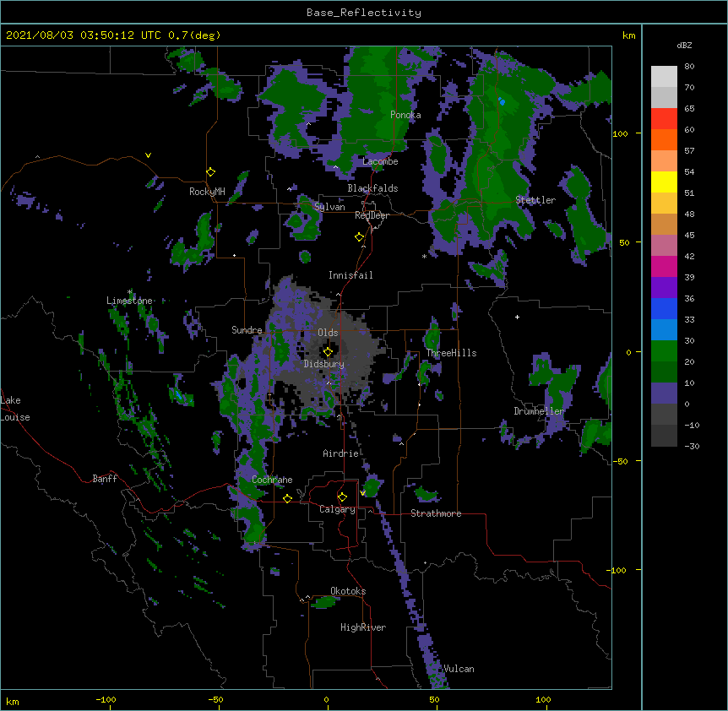Select the Lacombe city label

(x=380, y=161)
